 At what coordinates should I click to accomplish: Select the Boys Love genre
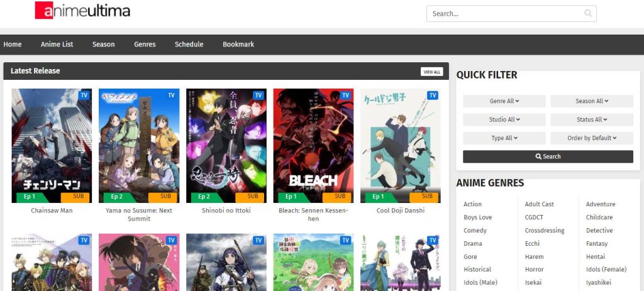(478, 217)
